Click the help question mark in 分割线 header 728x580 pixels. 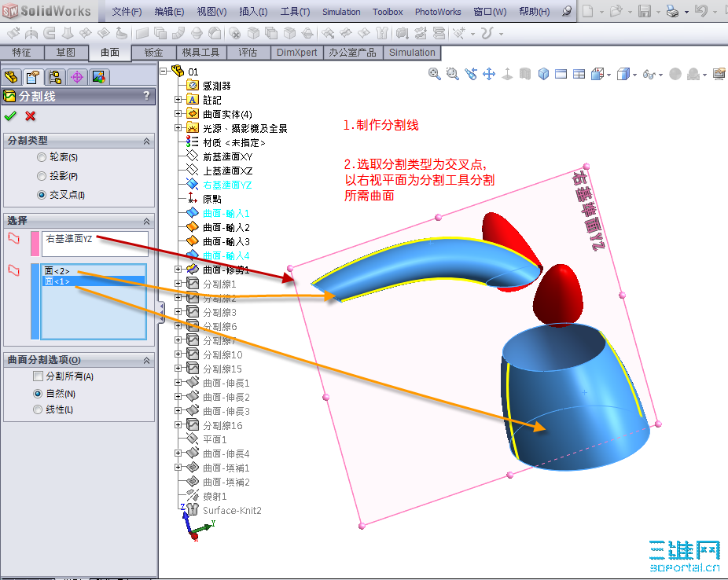coord(147,96)
